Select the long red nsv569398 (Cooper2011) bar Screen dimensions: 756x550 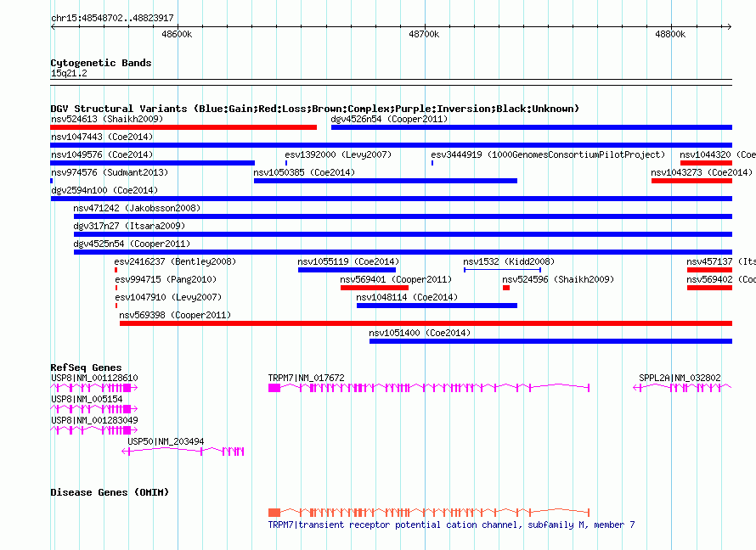[x=426, y=323]
